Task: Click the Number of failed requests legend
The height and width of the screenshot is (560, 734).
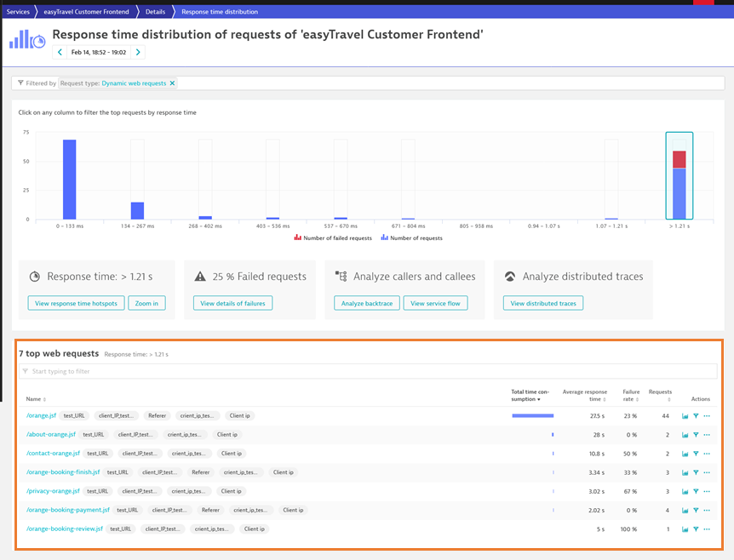Action: point(333,238)
